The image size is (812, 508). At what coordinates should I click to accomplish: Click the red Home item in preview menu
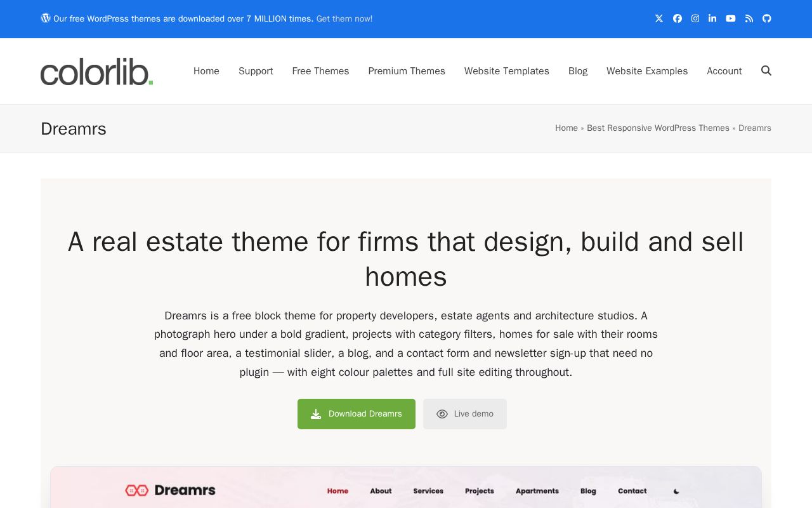(337, 491)
